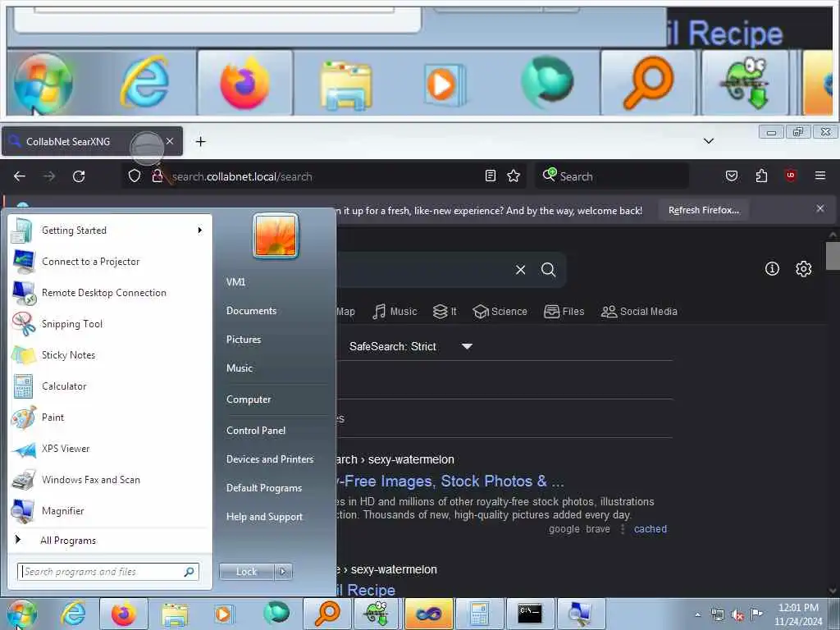This screenshot has height=630, width=840.
Task: Switch to Calculator in taskbar
Action: pyautogui.click(x=479, y=614)
